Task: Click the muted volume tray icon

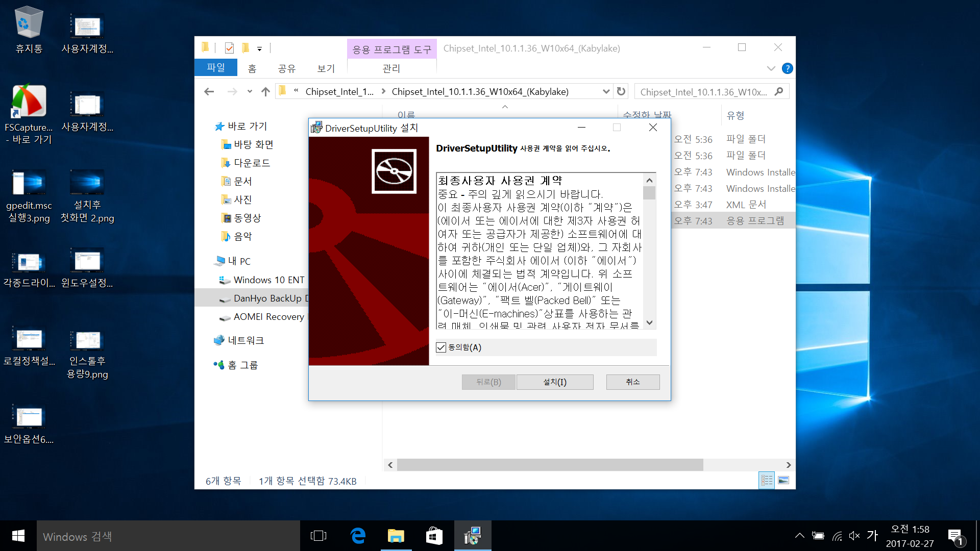Action: [x=854, y=536]
